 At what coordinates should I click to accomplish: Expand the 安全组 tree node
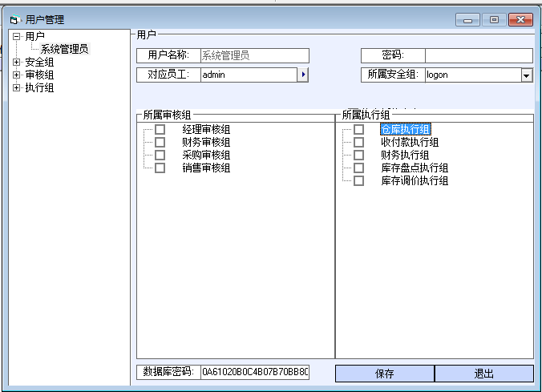[16, 63]
